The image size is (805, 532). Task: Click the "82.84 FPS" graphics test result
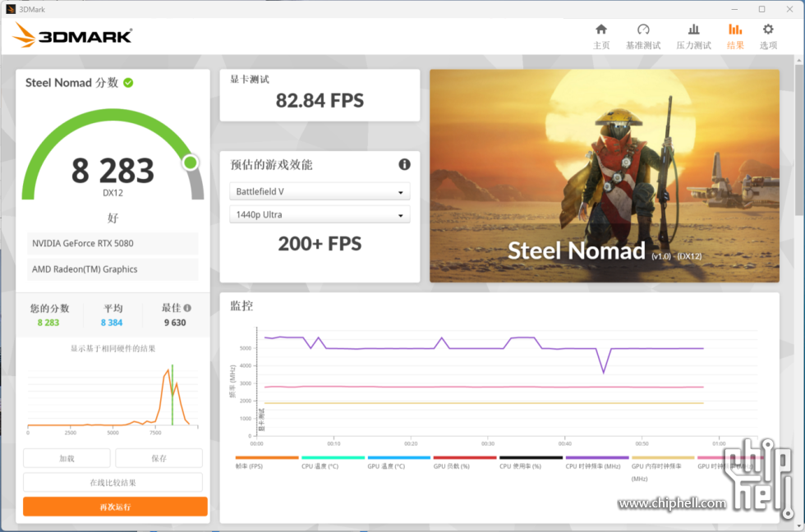point(320,100)
